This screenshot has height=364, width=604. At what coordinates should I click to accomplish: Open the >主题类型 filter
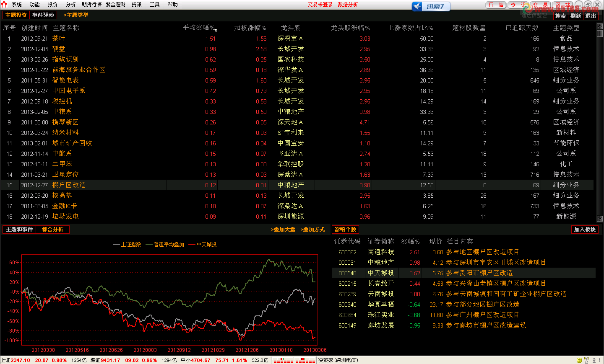pos(76,15)
